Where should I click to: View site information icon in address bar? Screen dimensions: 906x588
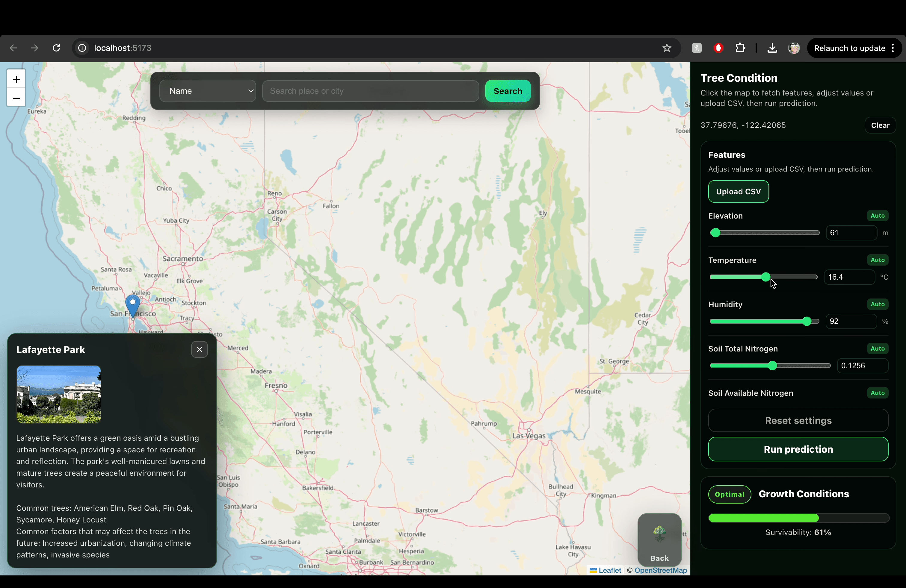82,48
